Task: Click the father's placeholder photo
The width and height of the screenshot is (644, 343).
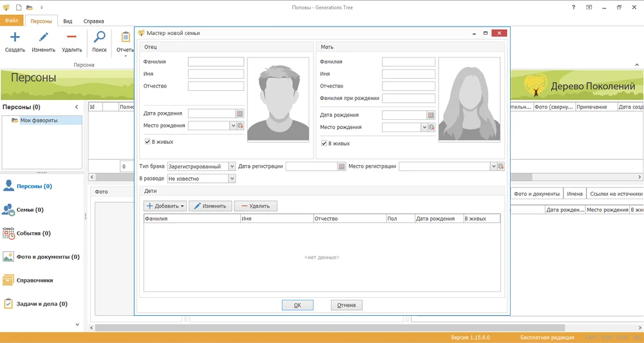Action: point(278,100)
